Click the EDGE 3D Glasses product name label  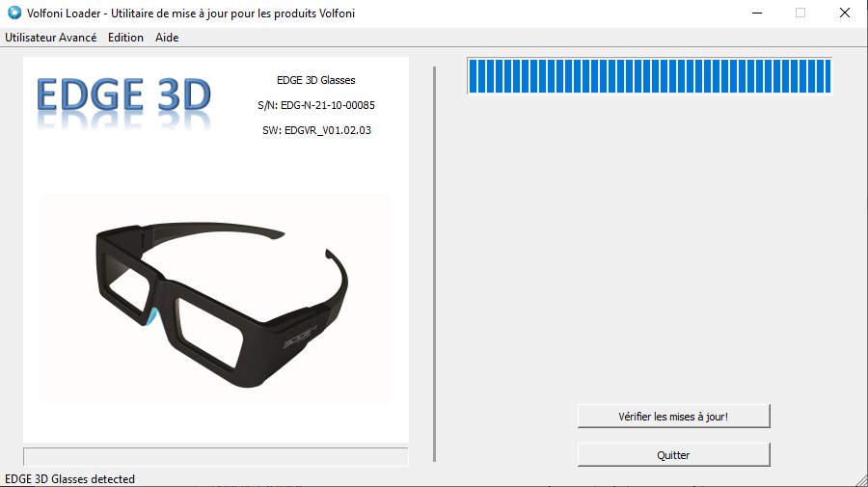tap(315, 80)
